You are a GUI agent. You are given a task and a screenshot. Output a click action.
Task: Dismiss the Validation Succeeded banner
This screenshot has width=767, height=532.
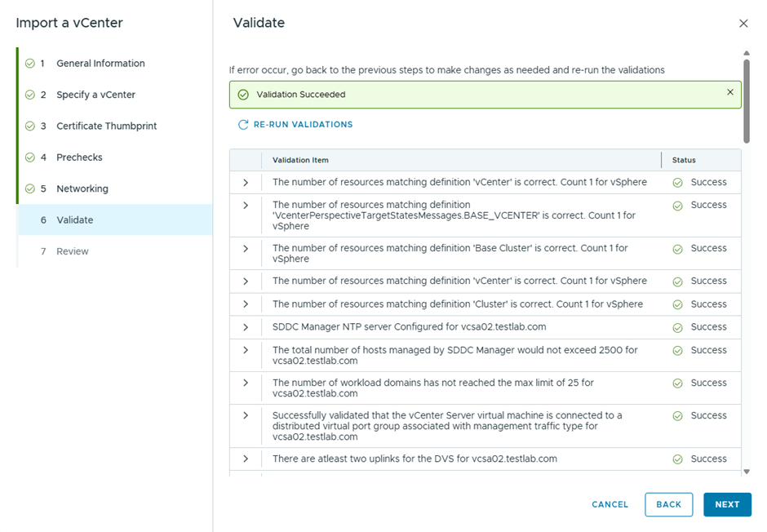point(729,92)
